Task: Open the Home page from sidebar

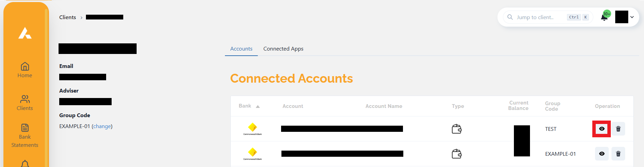Action: 25,70
